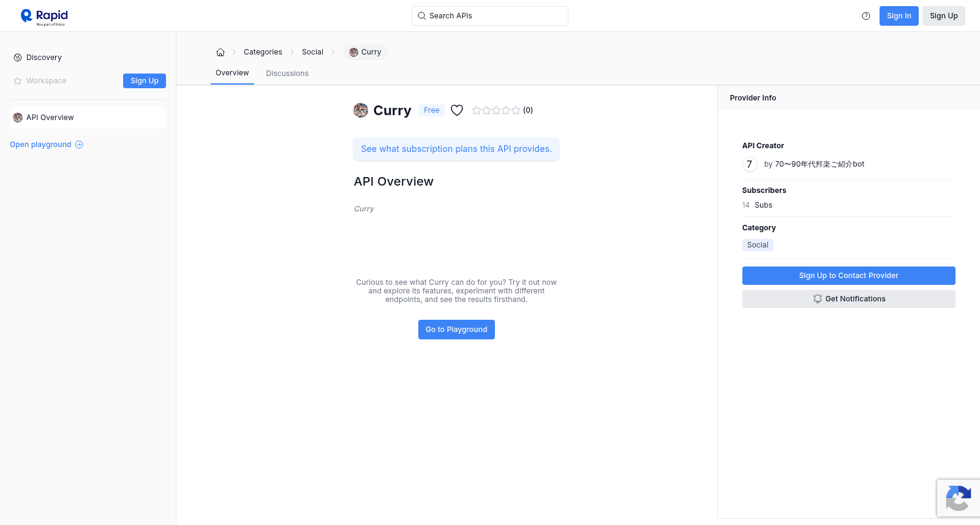Open the 70〜90年代邦楽ご紹介bot creator profile
980x525 pixels.
[x=820, y=164]
